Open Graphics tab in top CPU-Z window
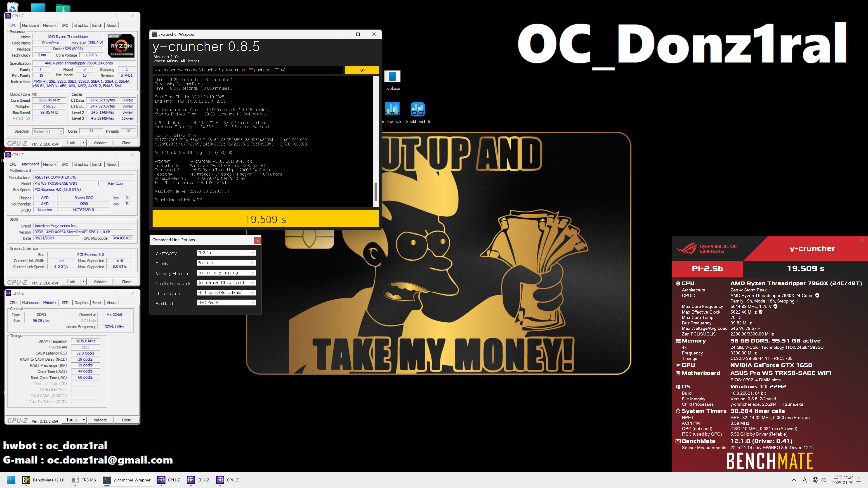 tap(81, 25)
